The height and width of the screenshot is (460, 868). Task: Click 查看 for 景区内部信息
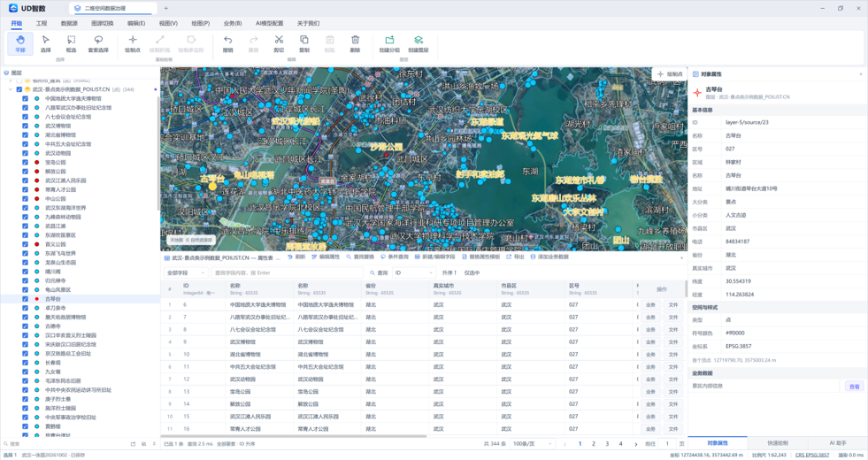[x=854, y=387]
